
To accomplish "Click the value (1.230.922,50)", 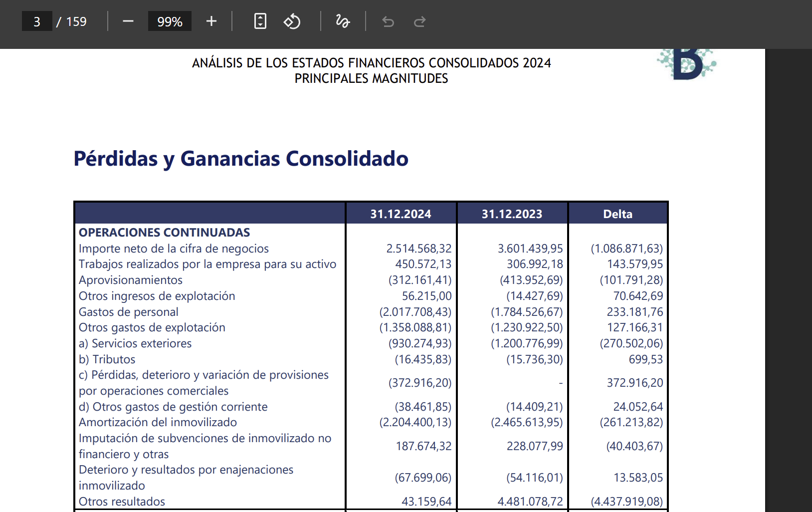I will pos(527,327).
